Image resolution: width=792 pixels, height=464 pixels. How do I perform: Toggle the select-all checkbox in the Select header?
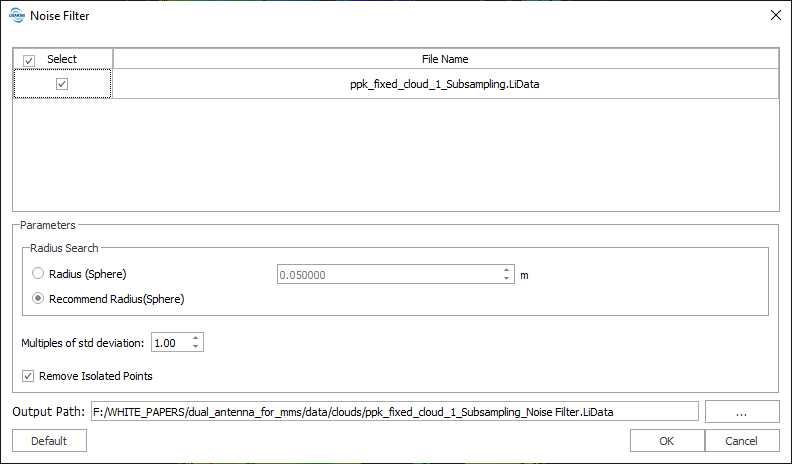(x=29, y=60)
